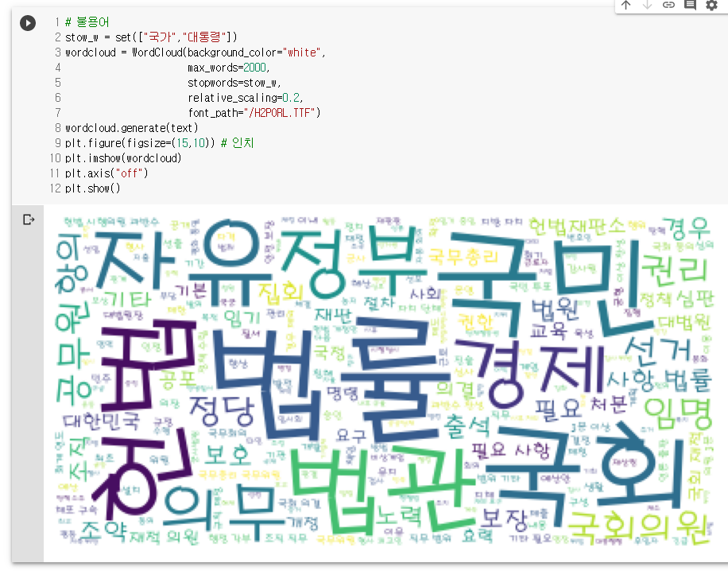Screen dimensions: 728x571
Task: Move cell up with arrow icon
Action: click(x=625, y=5)
